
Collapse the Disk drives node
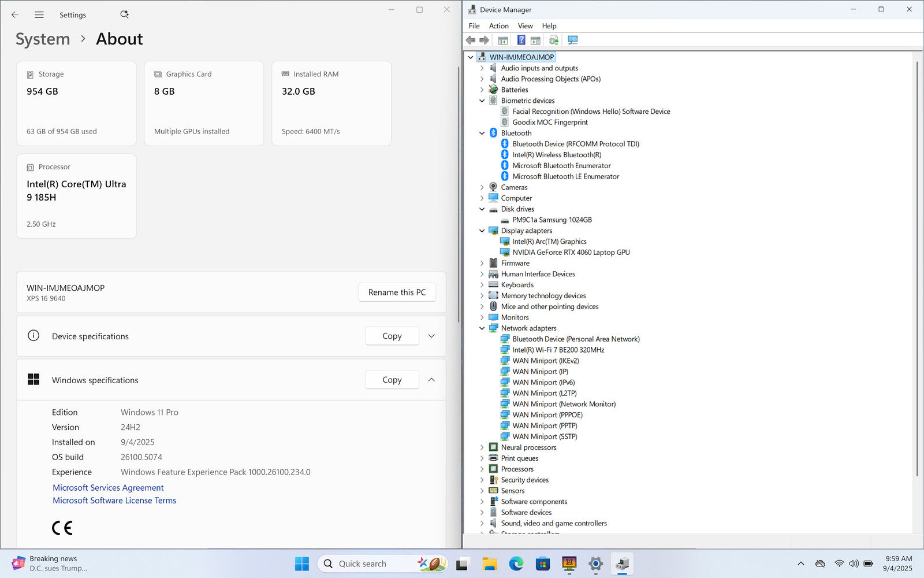tap(482, 209)
